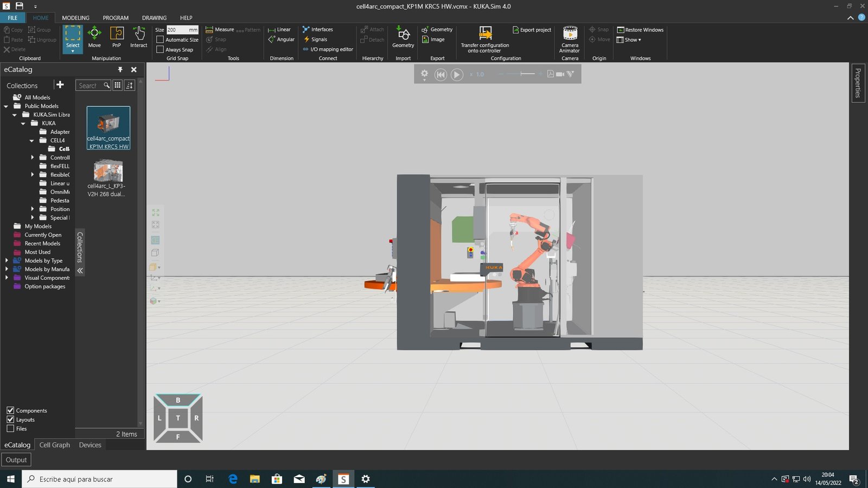Screen dimensions: 868x488
Task: Choose the Interact tool
Action: 139,37
